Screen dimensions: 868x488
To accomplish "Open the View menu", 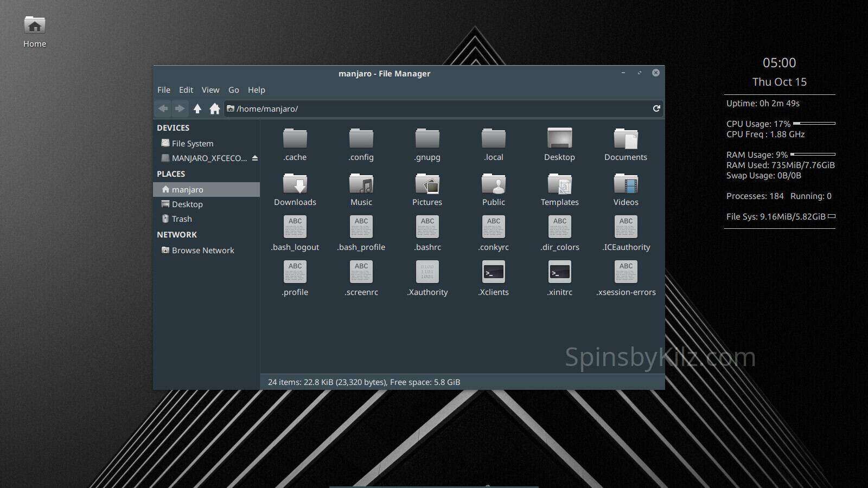I will point(210,90).
